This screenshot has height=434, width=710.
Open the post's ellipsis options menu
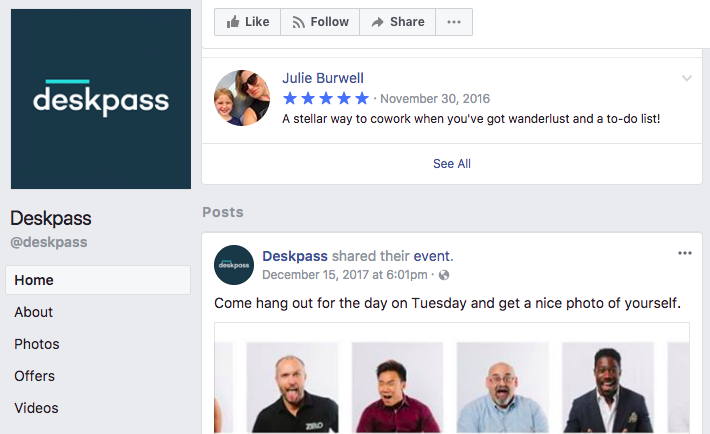tap(685, 253)
